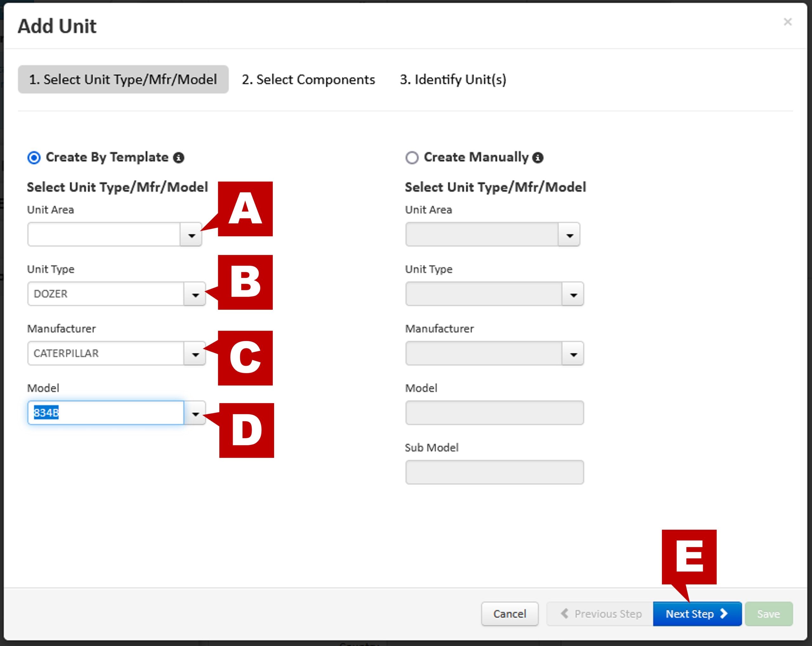The image size is (812, 646).
Task: Switch to the Select Components step
Action: click(308, 80)
